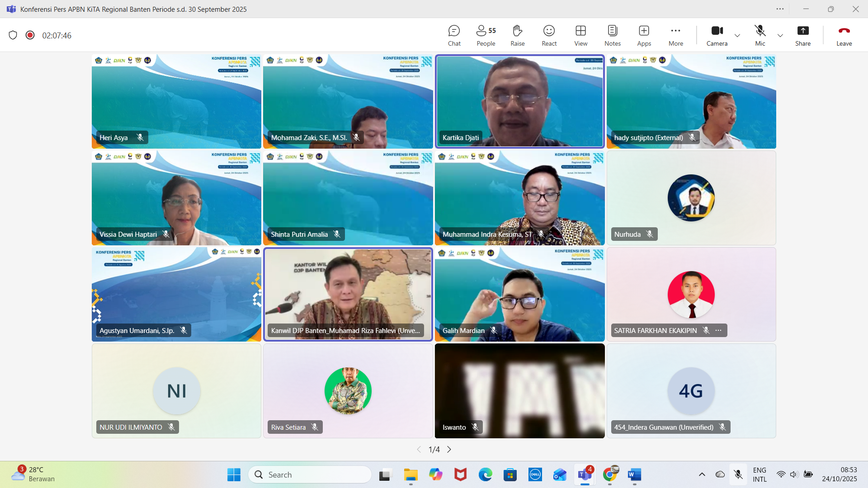
Task: Go to next participant page
Action: click(449, 449)
